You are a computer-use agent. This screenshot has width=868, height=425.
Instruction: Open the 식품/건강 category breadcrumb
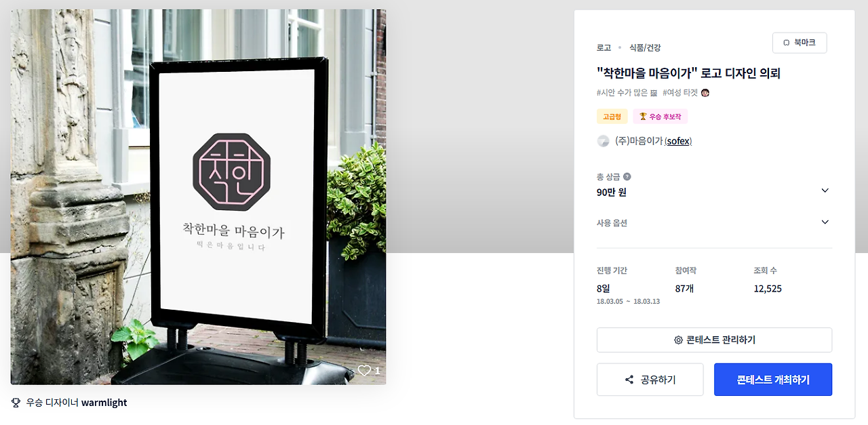(x=645, y=47)
